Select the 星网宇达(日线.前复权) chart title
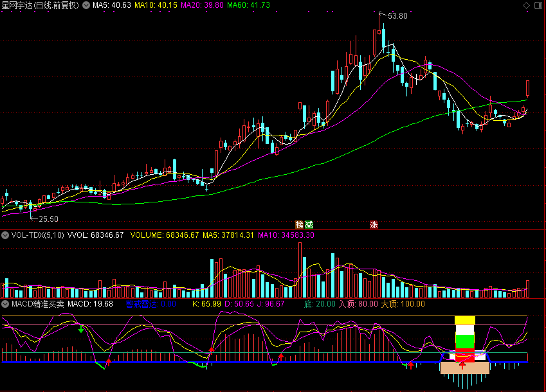 click(x=41, y=5)
